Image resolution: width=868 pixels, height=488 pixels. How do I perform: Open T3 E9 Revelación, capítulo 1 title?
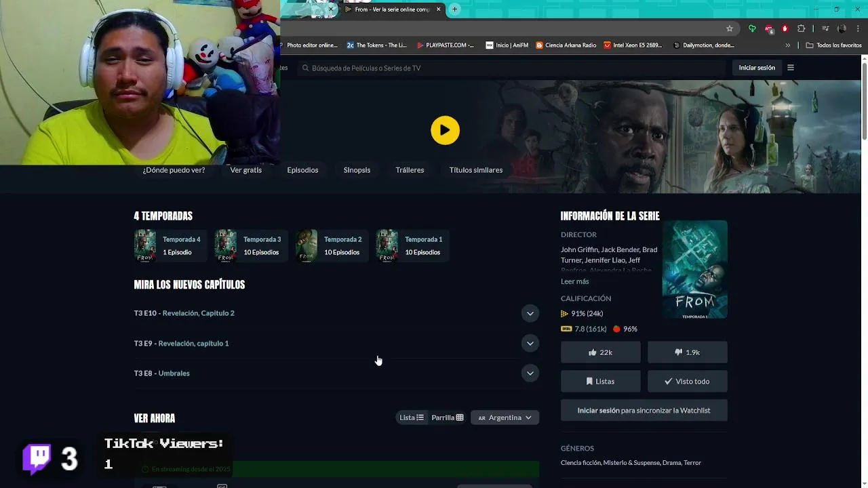point(193,344)
